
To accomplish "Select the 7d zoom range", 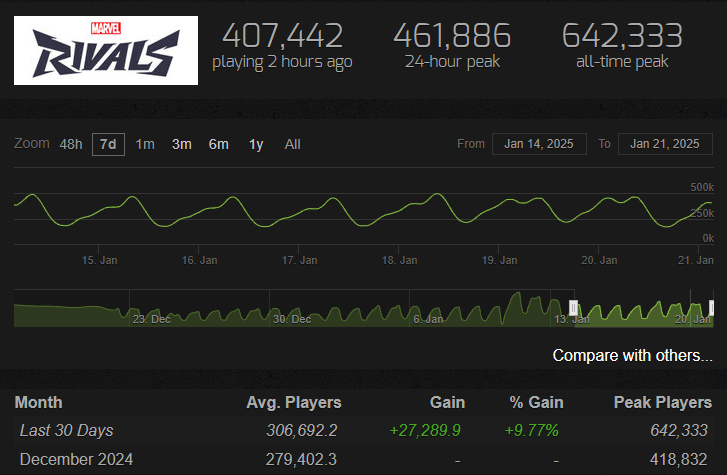I will [108, 144].
